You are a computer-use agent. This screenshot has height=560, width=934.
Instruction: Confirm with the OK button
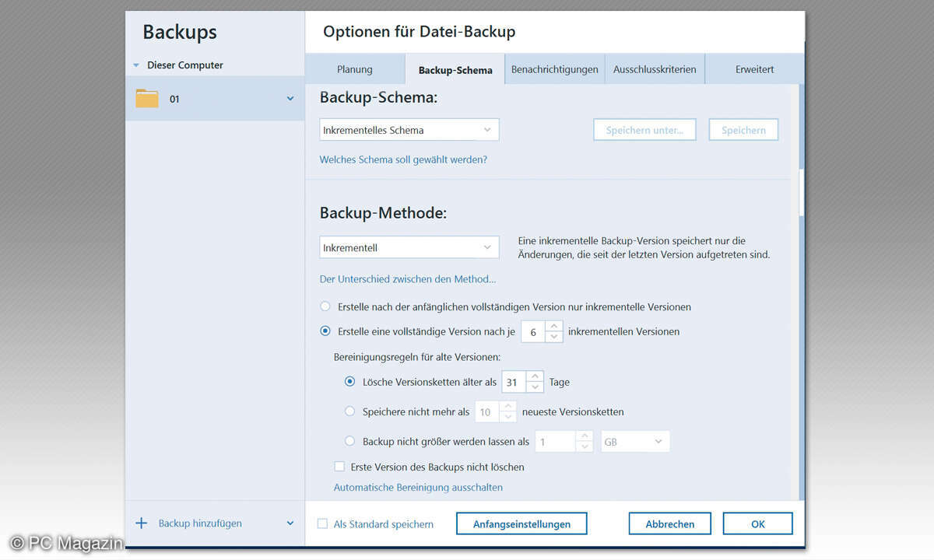click(x=758, y=523)
